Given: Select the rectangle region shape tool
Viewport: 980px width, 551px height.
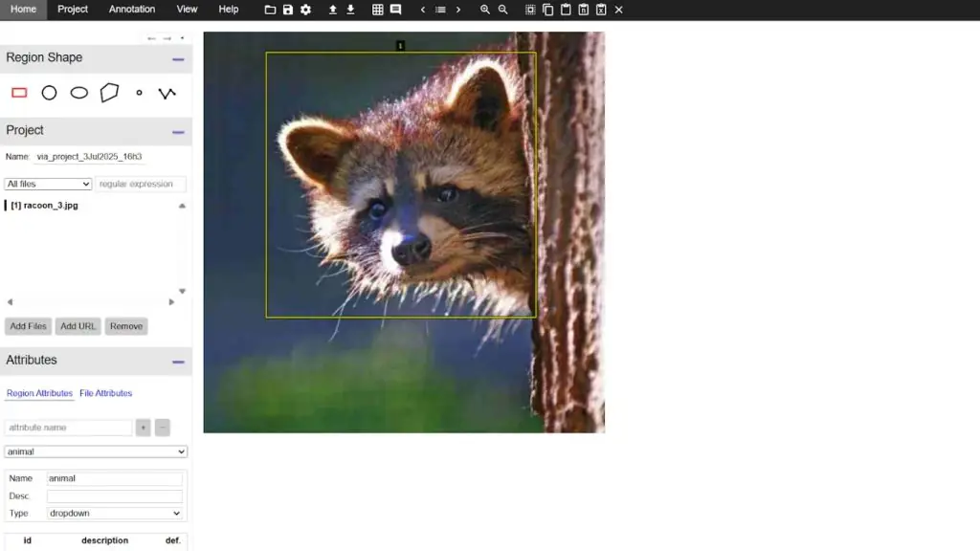Looking at the screenshot, I should tap(19, 93).
